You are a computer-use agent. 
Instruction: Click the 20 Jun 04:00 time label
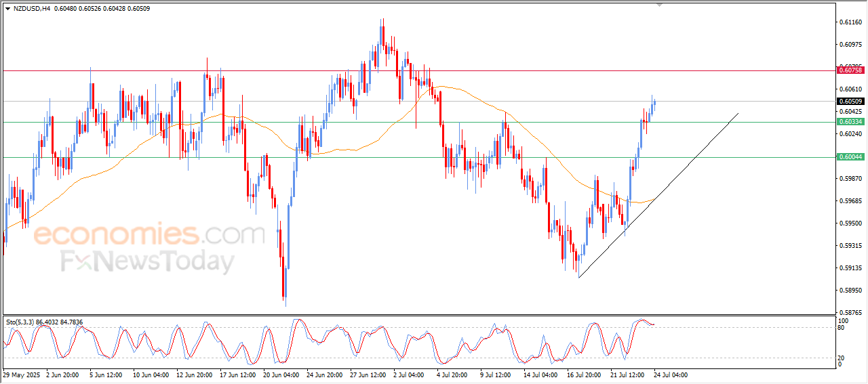(x=280, y=375)
